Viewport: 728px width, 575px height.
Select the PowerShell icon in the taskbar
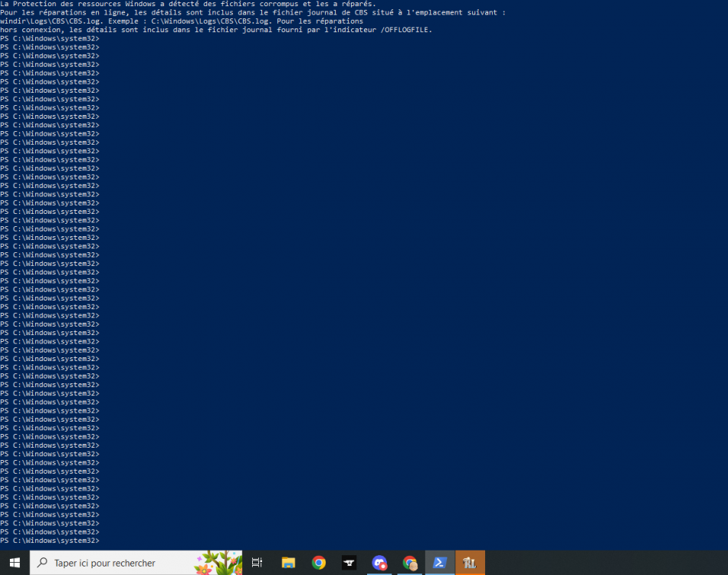[x=440, y=563]
